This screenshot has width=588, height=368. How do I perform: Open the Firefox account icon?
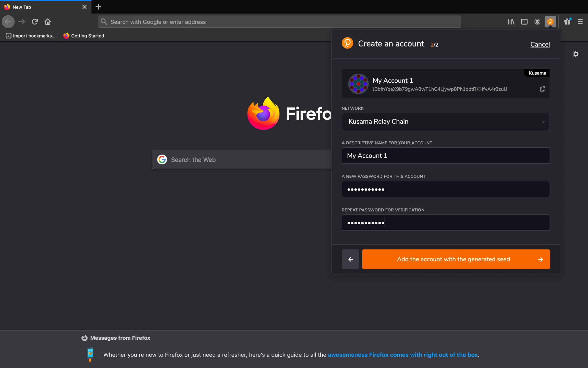(537, 22)
